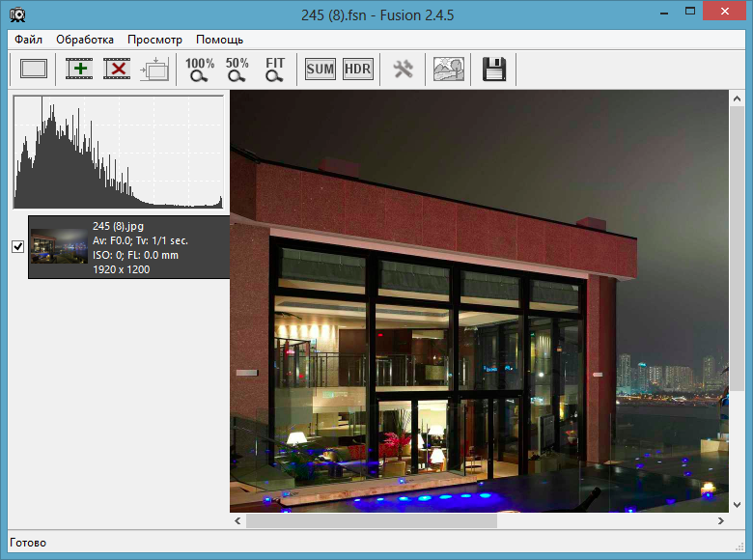The image size is (753, 560).
Task: Click the vertical scrollbar up arrow
Action: (x=737, y=98)
